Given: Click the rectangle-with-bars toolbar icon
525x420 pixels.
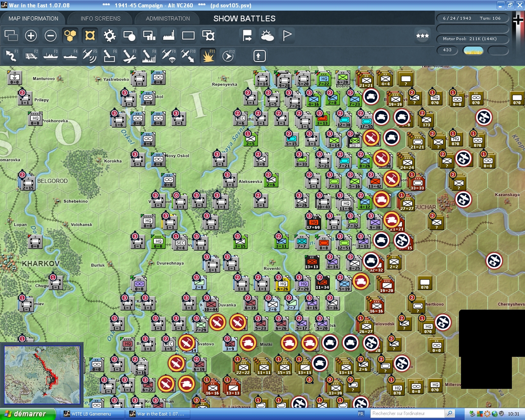Looking at the screenshot, I should (x=149, y=36).
